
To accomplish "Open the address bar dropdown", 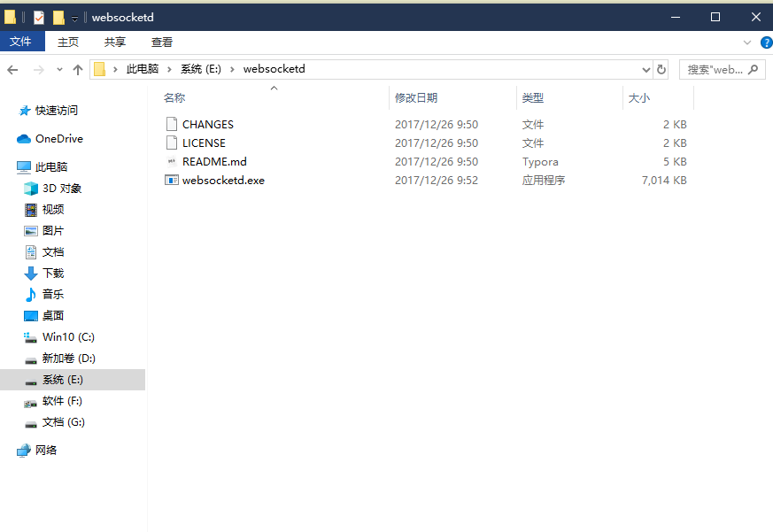I will pyautogui.click(x=645, y=69).
